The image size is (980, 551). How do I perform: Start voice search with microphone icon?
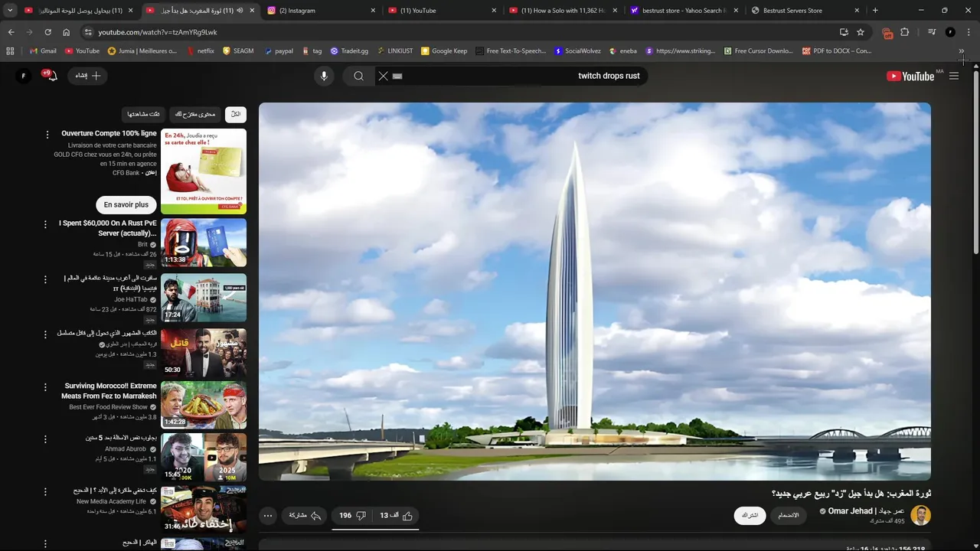pyautogui.click(x=324, y=76)
